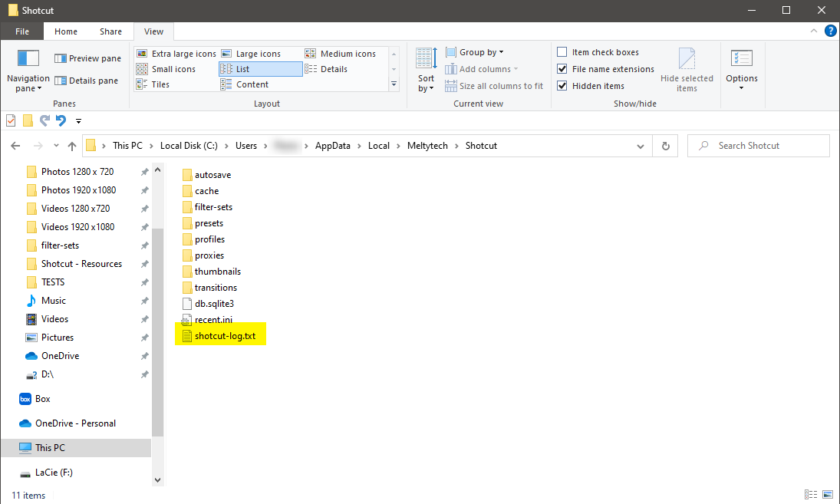Select the db.sqlite3 file

click(209, 304)
